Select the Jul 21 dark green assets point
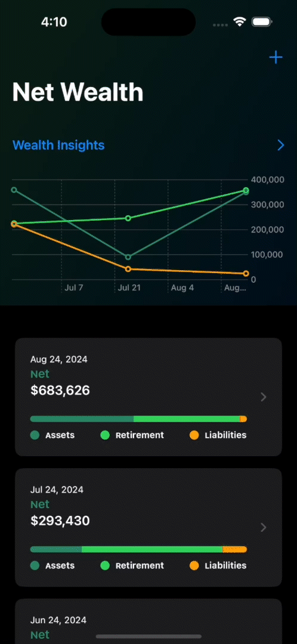 (x=128, y=257)
